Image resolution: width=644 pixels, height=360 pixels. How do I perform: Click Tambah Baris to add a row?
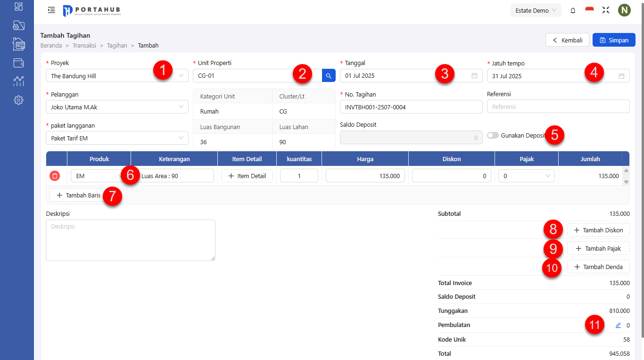pos(80,195)
